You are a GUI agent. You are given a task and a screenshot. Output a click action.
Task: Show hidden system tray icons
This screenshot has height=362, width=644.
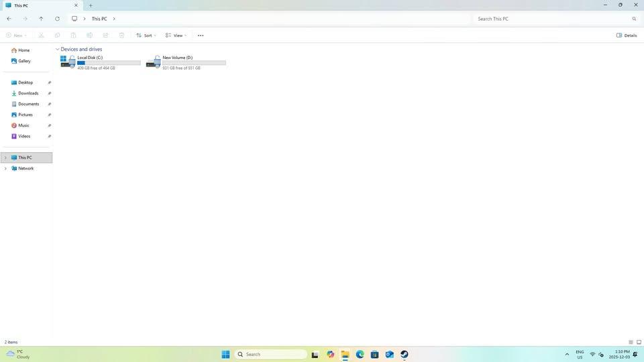coord(567,354)
